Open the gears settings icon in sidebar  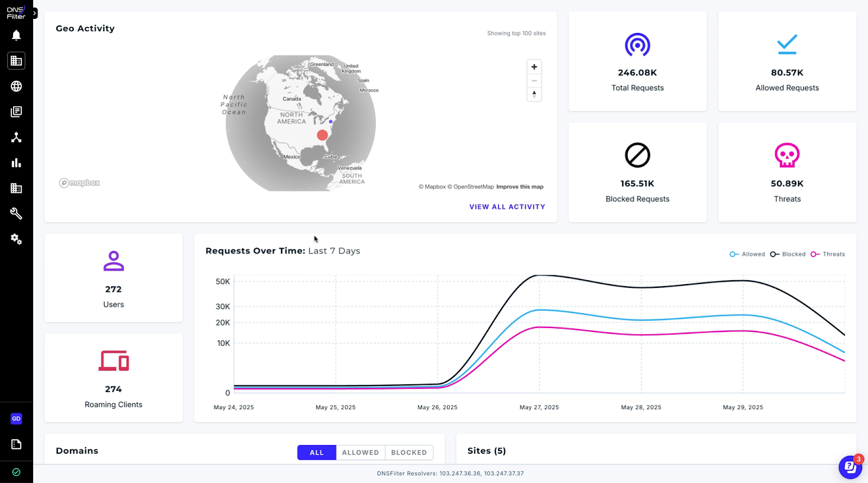point(16,239)
